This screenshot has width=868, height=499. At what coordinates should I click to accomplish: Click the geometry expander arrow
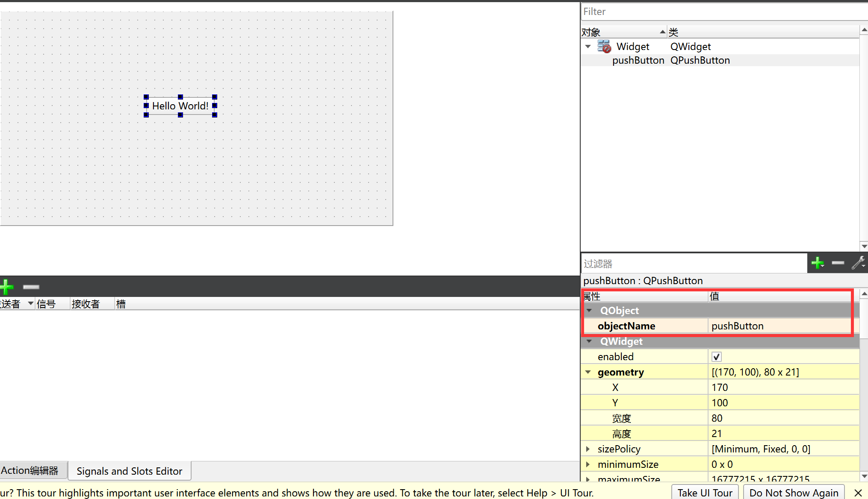[x=588, y=372]
